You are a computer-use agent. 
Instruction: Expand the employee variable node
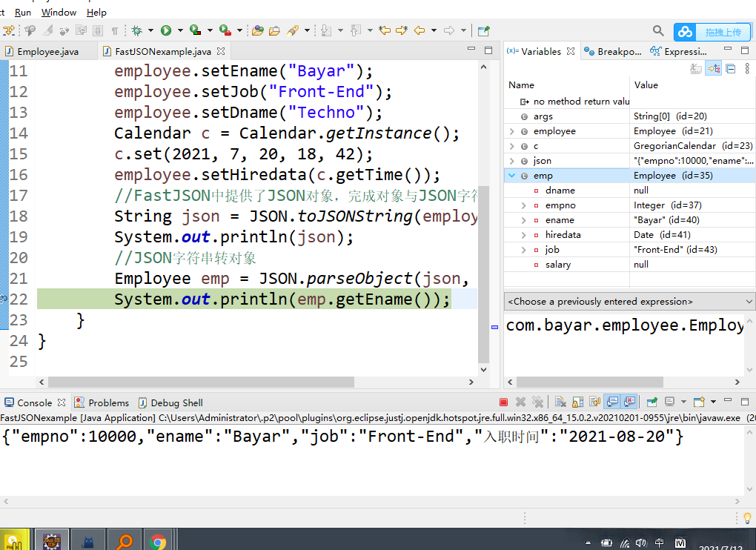pyautogui.click(x=511, y=131)
